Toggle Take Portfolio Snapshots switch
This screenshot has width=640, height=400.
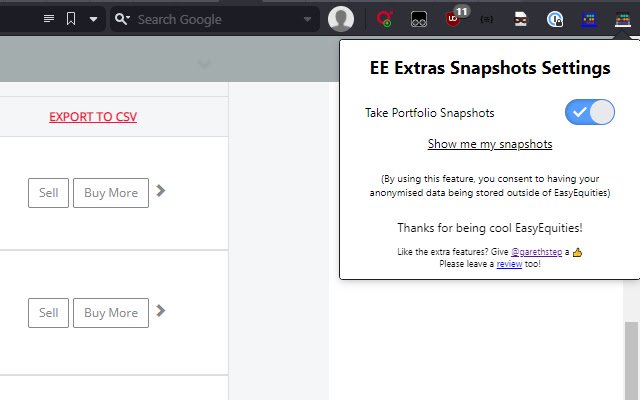(x=590, y=112)
